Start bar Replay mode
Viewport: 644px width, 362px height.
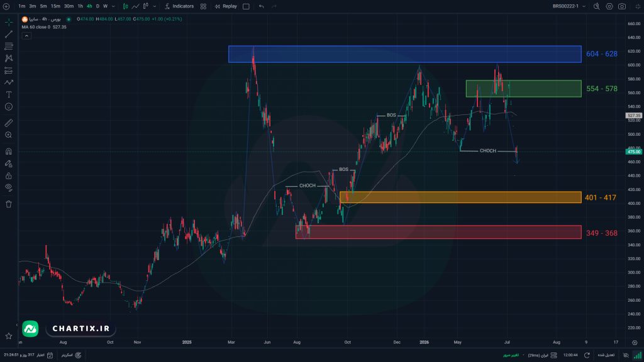226,6
